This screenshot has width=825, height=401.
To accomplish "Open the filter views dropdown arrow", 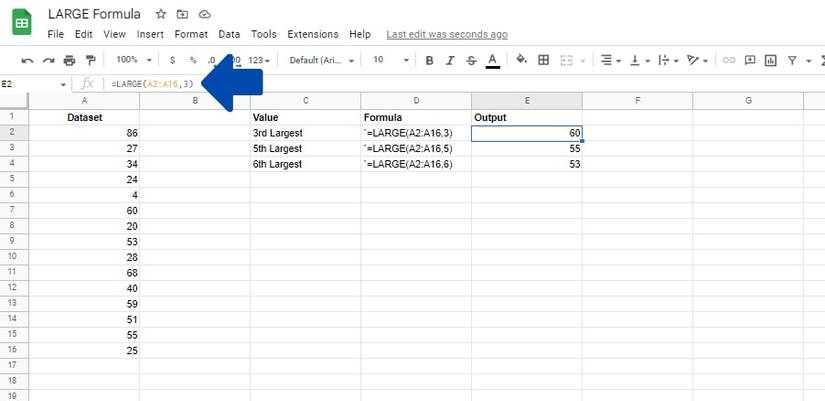I will pyautogui.click(x=809, y=61).
